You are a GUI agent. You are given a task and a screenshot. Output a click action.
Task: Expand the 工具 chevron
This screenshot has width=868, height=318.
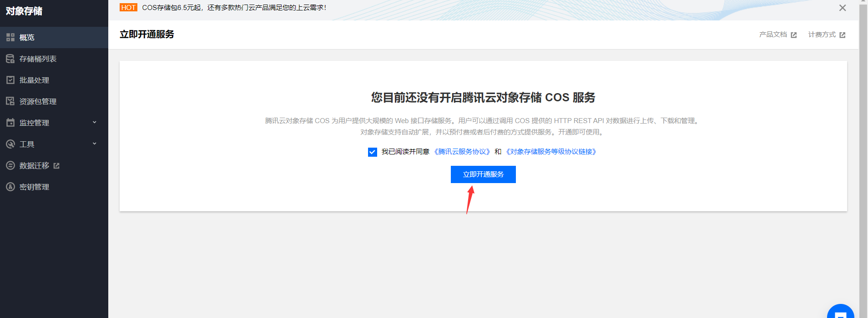95,144
